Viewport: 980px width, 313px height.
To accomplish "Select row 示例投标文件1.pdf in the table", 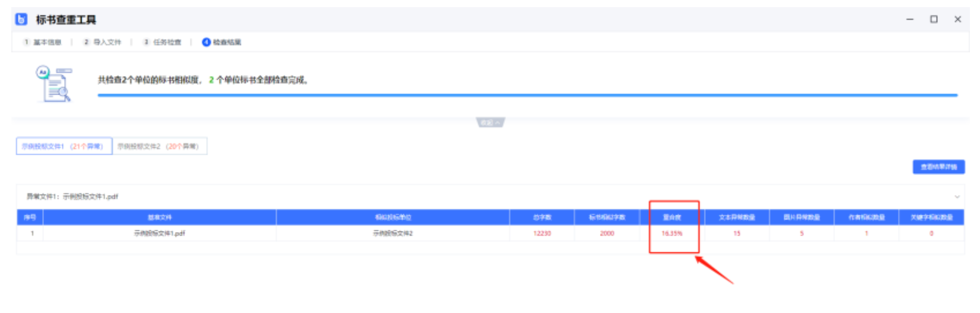I will 159,233.
